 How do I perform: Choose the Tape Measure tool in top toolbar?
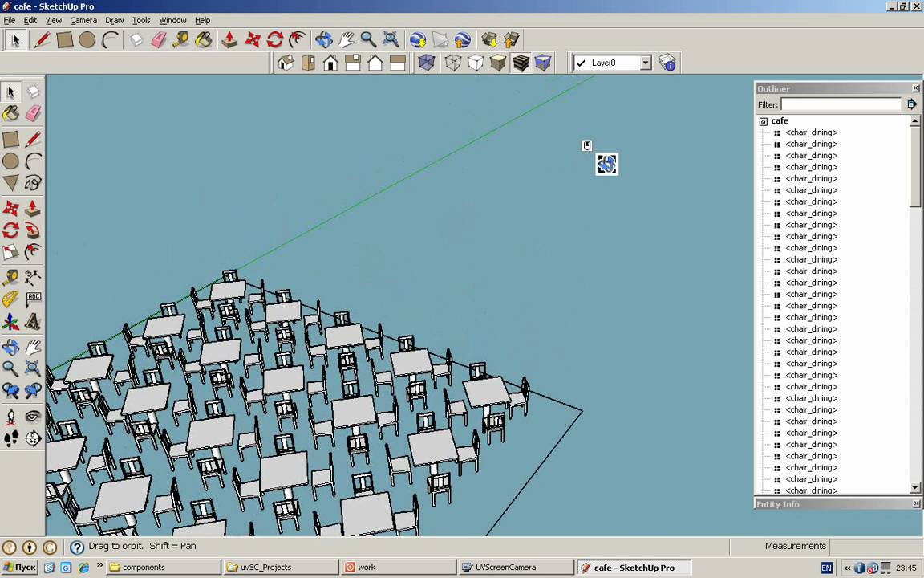click(x=181, y=39)
